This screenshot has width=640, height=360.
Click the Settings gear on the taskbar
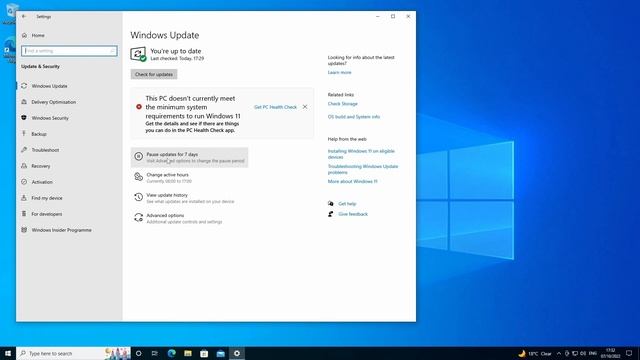point(237,353)
